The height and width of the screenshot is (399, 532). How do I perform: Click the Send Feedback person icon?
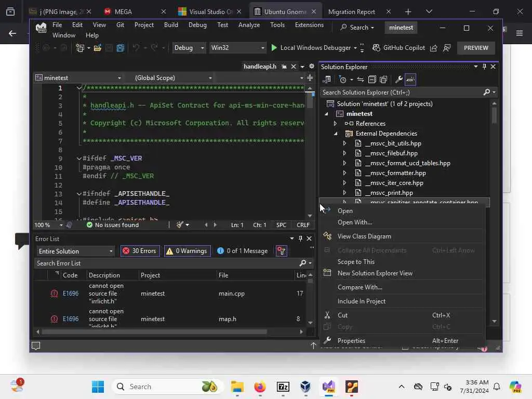click(x=447, y=48)
